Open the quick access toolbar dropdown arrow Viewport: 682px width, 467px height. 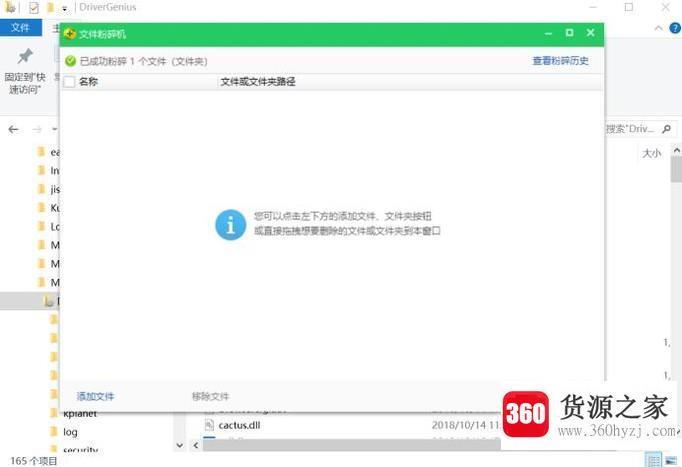(x=64, y=8)
